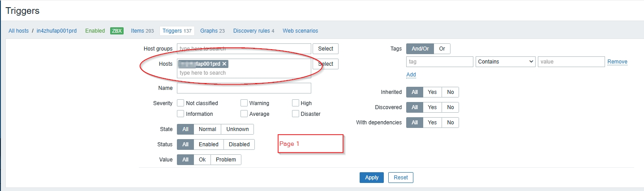Image resolution: width=644 pixels, height=191 pixels.
Task: Click the Add tag link
Action: 411,75
